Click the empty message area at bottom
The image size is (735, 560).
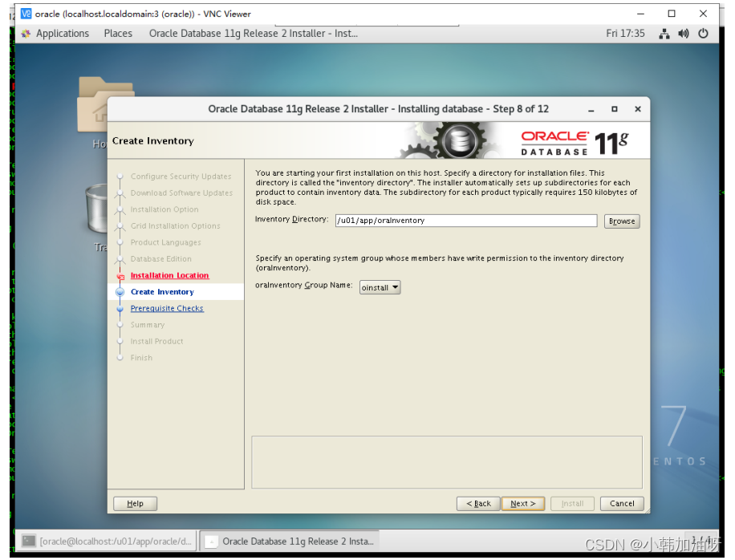point(447,463)
